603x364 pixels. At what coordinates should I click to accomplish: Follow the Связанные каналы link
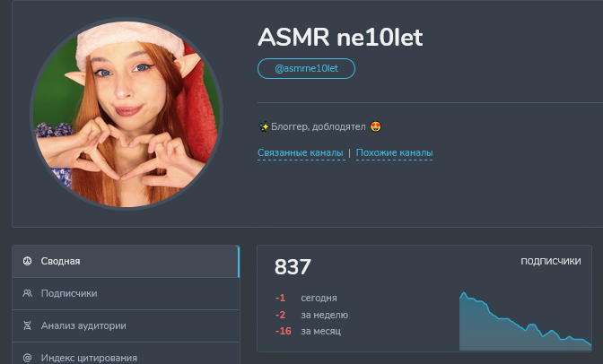pyautogui.click(x=301, y=153)
